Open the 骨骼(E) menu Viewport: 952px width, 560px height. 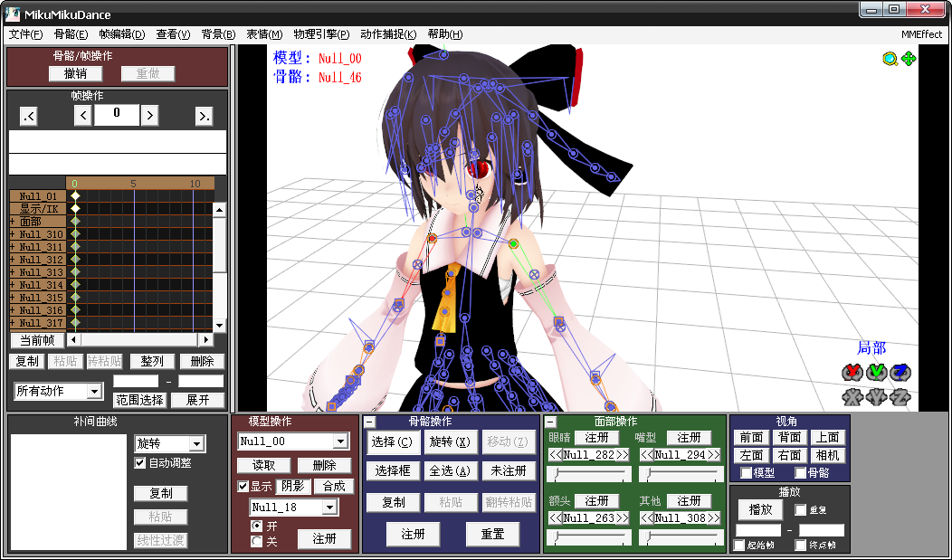point(71,34)
